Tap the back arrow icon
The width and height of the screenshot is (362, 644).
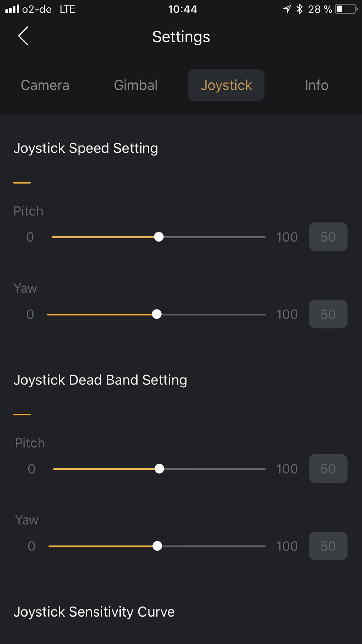coord(23,36)
